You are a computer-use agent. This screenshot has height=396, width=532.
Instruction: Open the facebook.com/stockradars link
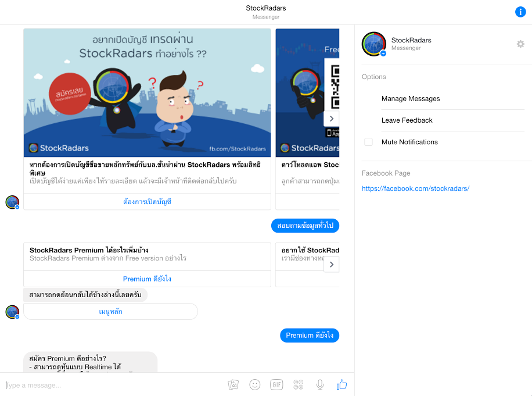[x=415, y=188]
